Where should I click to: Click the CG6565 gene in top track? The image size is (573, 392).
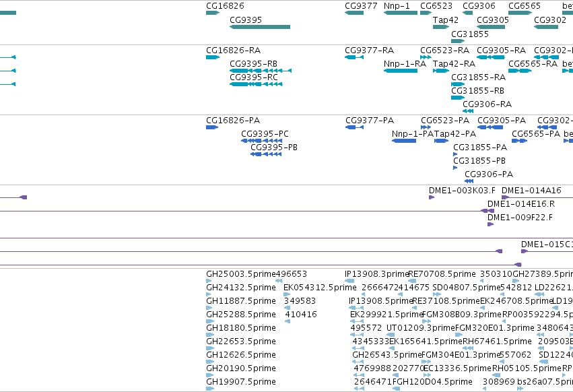[520, 13]
